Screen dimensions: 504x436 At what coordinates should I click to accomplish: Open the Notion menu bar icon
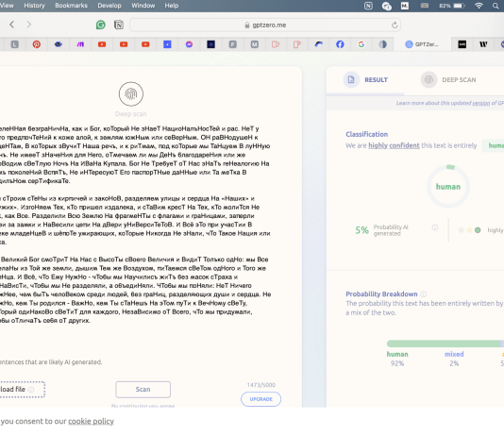pos(368,6)
